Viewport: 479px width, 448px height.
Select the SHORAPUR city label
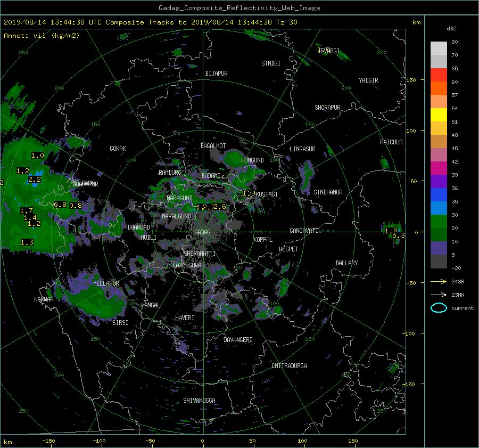point(327,108)
